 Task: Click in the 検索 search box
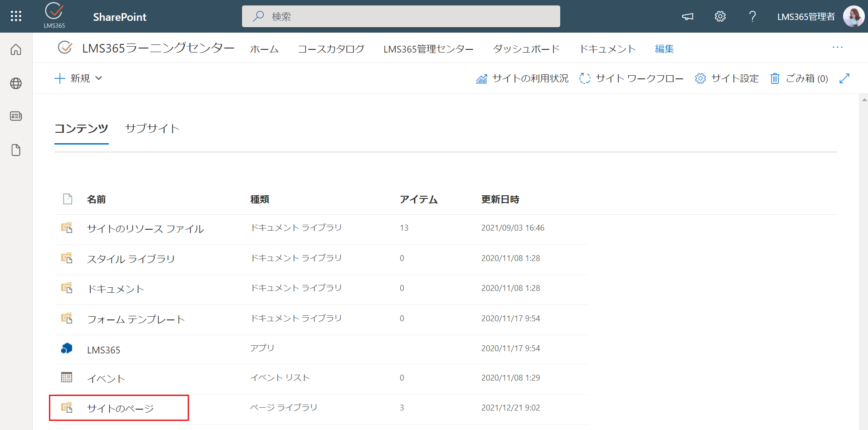coord(401,16)
